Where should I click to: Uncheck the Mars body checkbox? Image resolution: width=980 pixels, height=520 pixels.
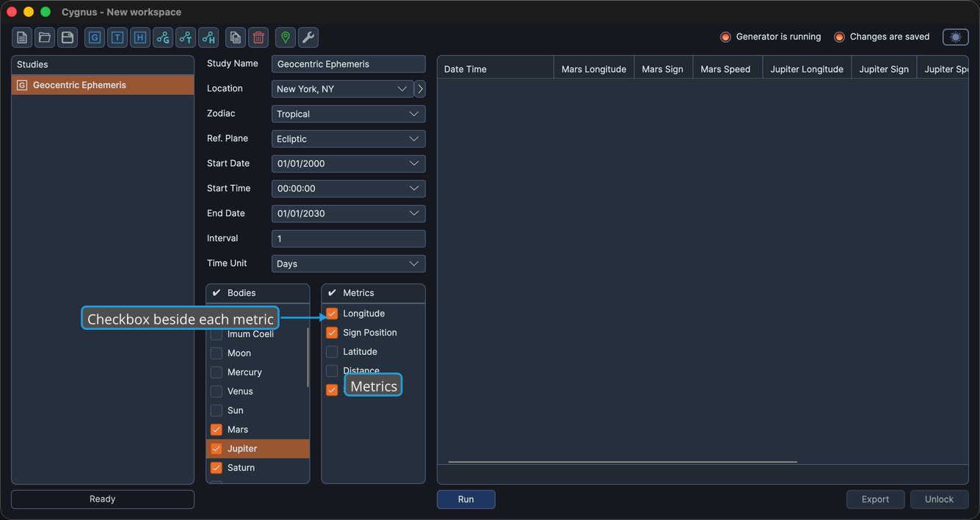[217, 430]
